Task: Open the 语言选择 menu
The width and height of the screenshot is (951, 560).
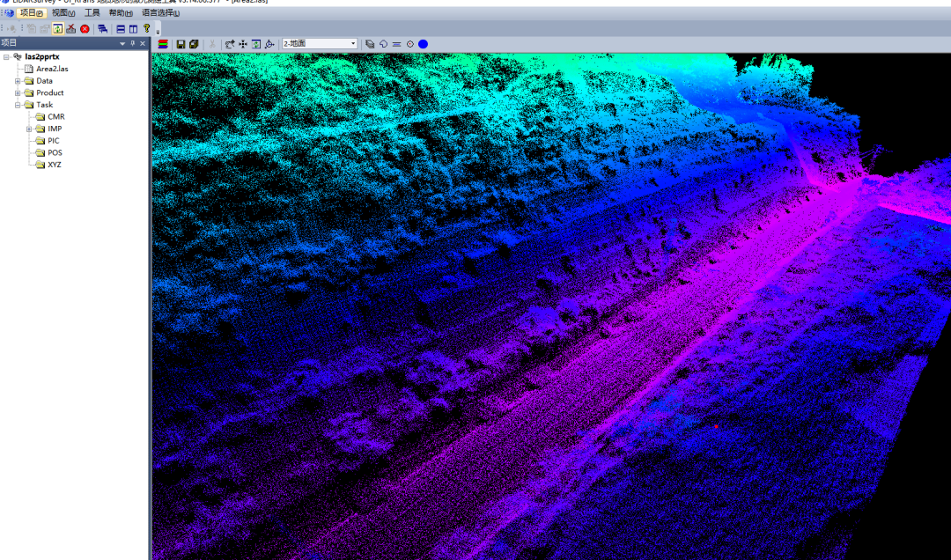Action: 160,12
